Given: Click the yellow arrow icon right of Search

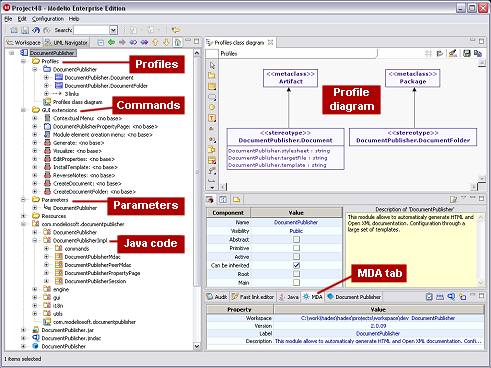Looking at the screenshot, I should (176, 30).
